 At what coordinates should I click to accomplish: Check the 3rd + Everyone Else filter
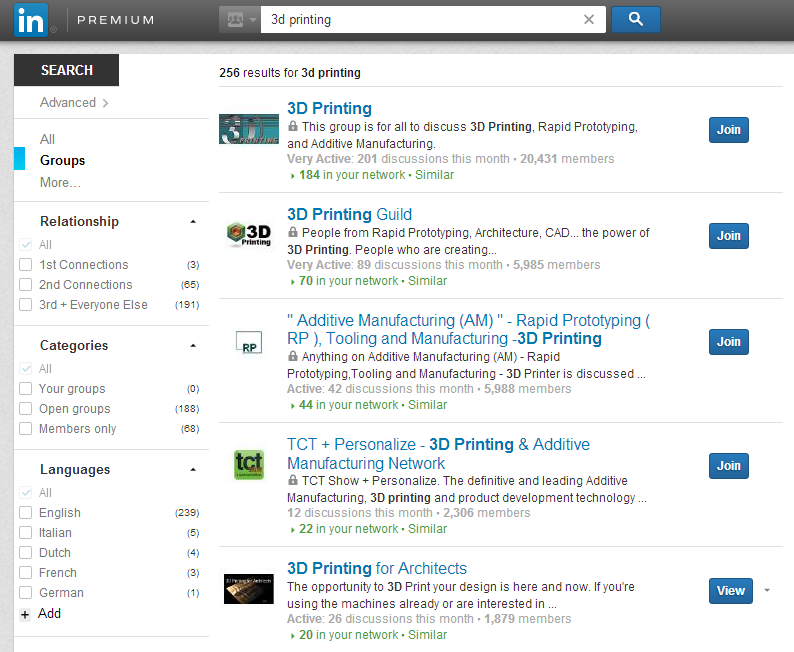[x=25, y=305]
